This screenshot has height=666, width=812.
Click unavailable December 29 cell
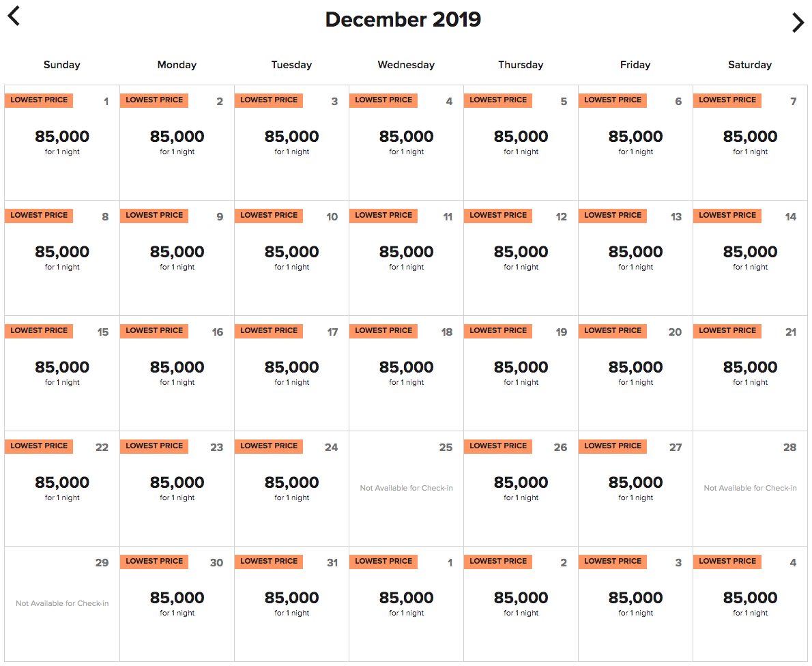[x=62, y=604]
